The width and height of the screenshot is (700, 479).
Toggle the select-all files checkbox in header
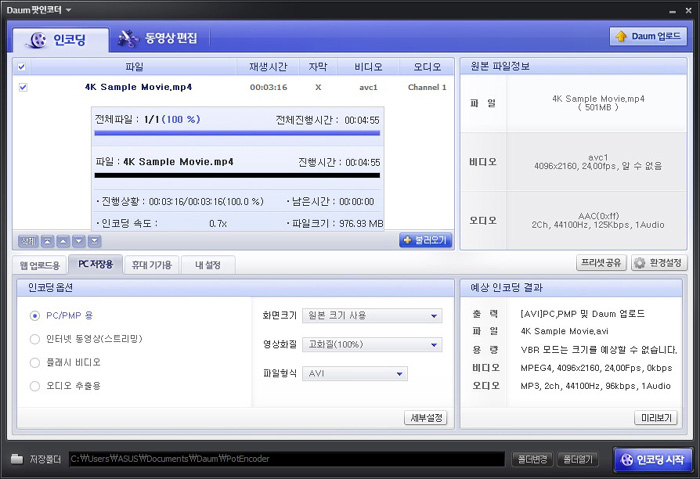coord(21,67)
